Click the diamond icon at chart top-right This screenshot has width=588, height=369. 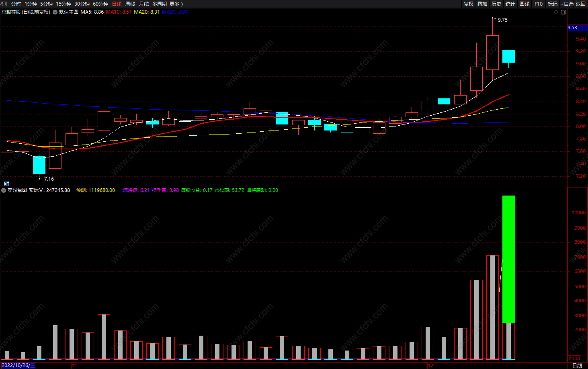556,12
